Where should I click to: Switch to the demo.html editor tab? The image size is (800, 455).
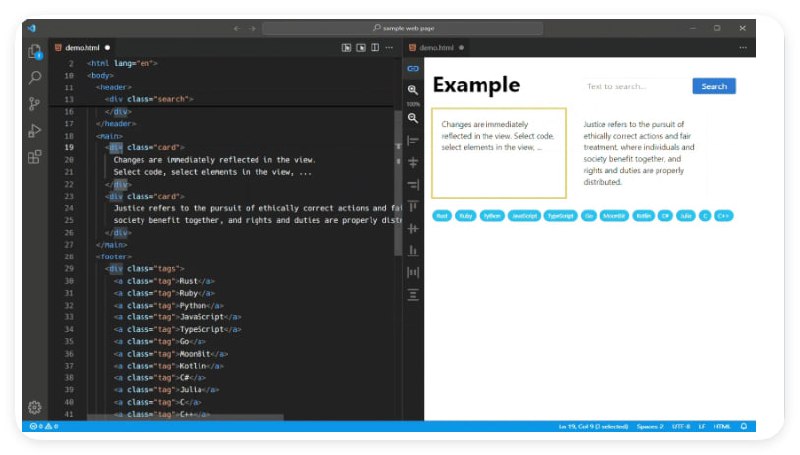click(x=82, y=47)
